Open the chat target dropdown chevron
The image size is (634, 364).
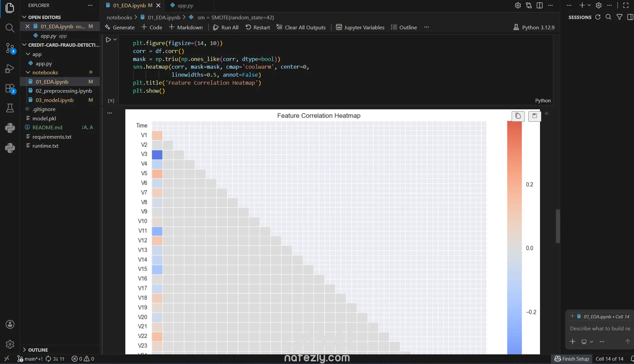[x=591, y=342]
